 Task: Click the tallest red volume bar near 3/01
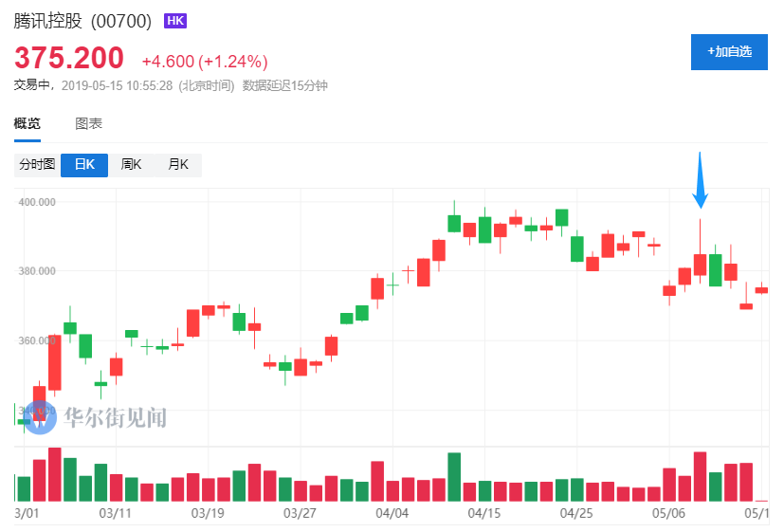[x=54, y=474]
